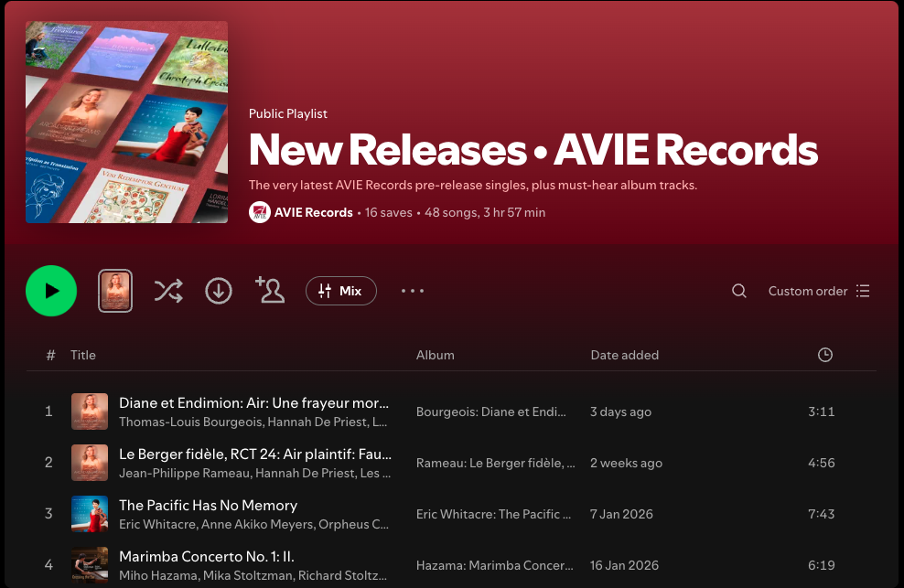The image size is (904, 588).
Task: Sort by the Title column header
Action: tap(83, 355)
